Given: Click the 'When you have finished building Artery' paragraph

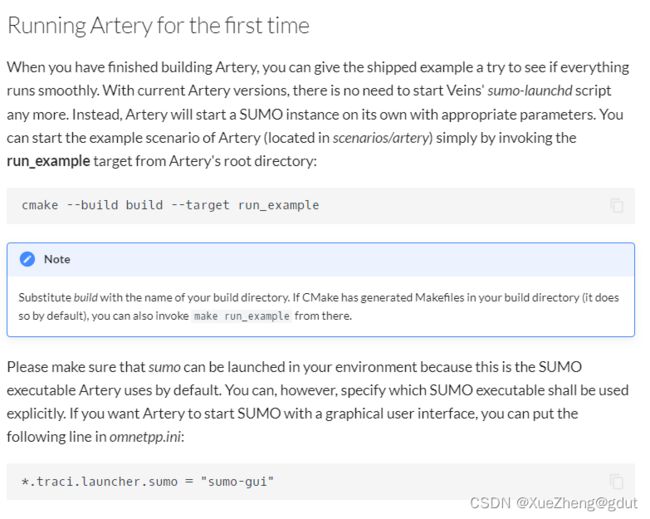Looking at the screenshot, I should point(318,114).
